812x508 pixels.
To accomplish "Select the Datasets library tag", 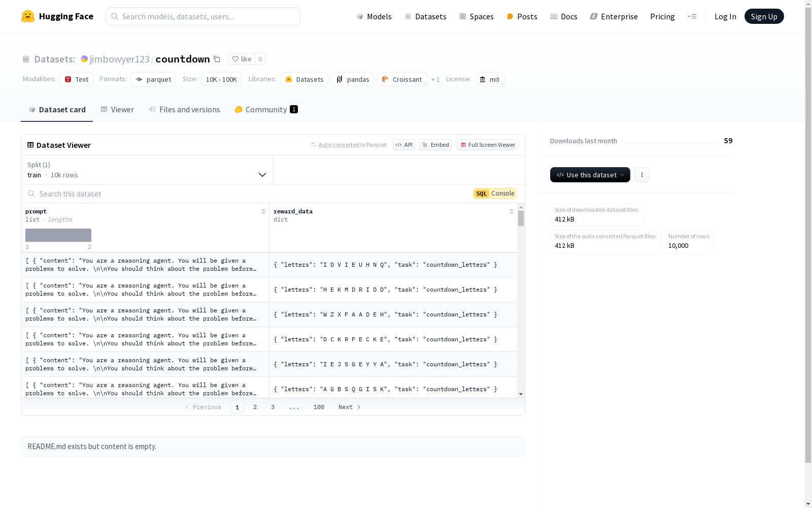I will (x=304, y=79).
